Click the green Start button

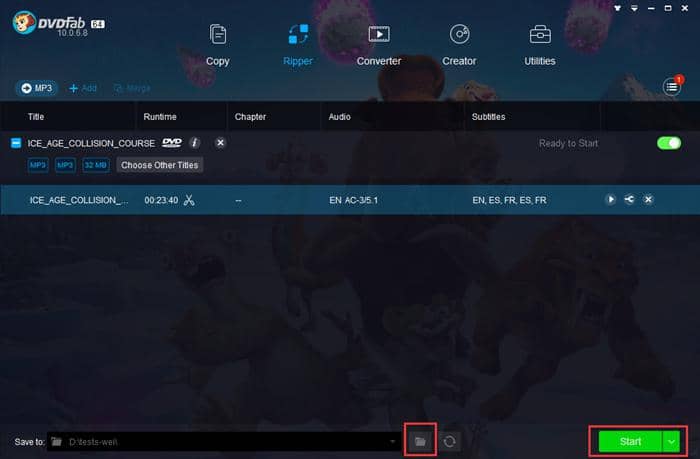coord(630,442)
